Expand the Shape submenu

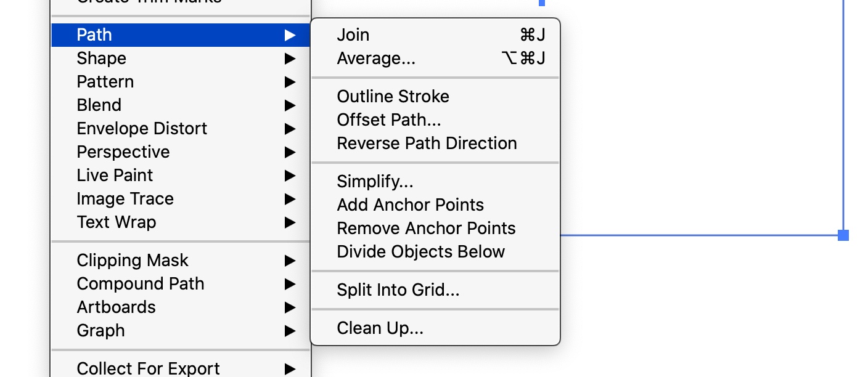(x=181, y=59)
